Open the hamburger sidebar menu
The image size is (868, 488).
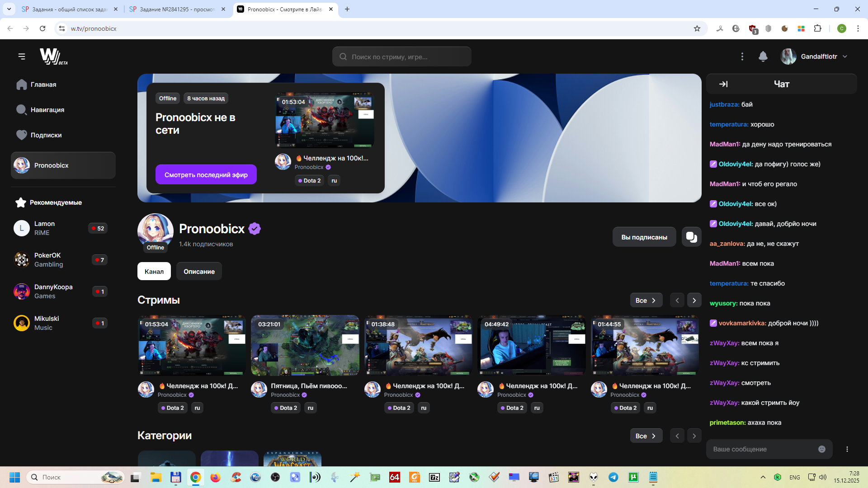22,56
